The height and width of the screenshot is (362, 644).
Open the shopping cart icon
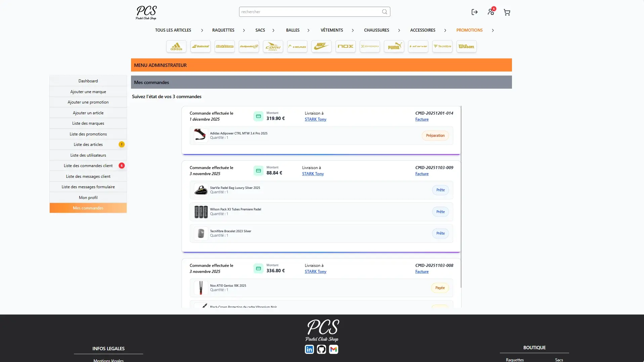(x=507, y=12)
